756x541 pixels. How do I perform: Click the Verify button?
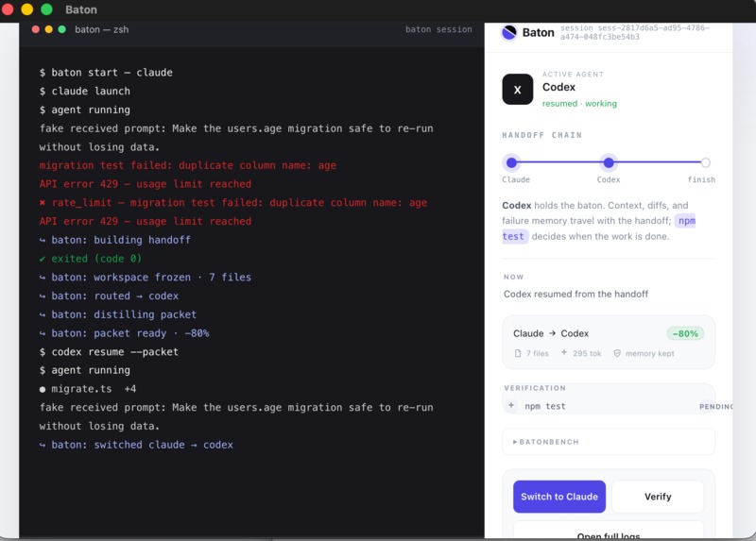tap(658, 497)
